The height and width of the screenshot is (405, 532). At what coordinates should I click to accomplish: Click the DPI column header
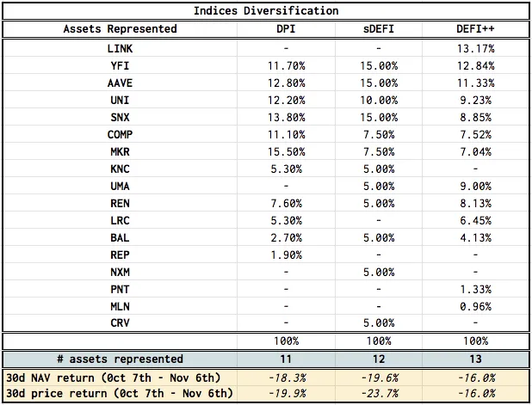(286, 29)
